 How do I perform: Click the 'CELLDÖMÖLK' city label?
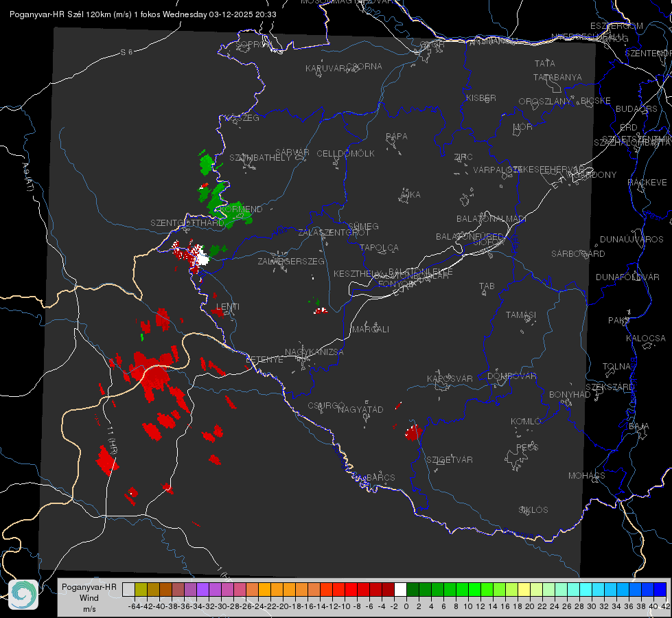(x=346, y=154)
